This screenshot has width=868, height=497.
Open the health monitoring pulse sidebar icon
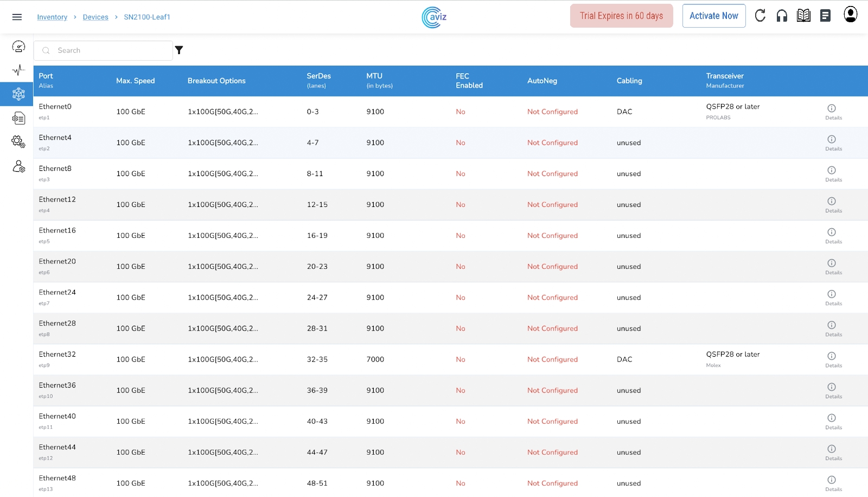18,70
